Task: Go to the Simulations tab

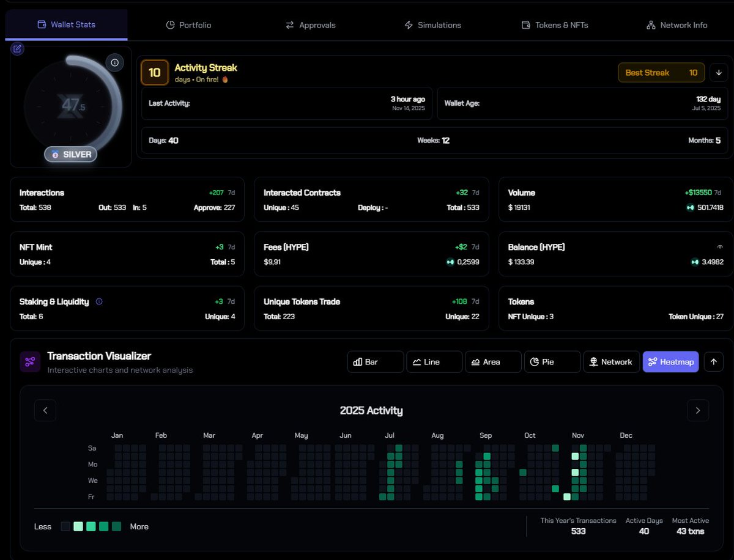Action: [x=433, y=25]
